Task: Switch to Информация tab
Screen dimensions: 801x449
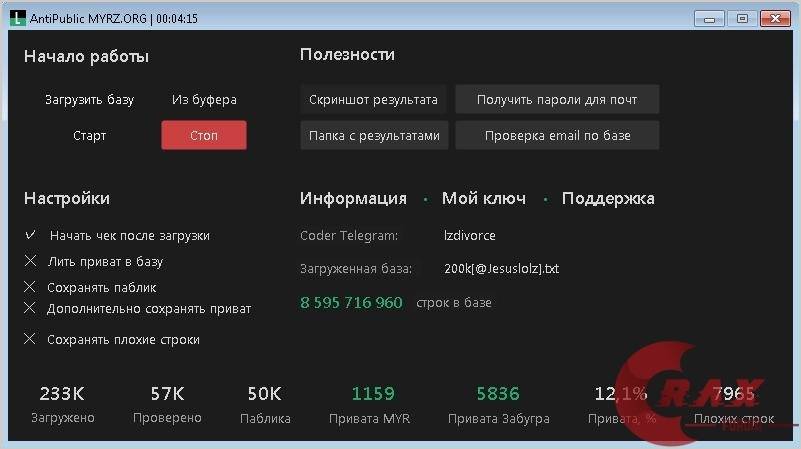Action: click(353, 198)
